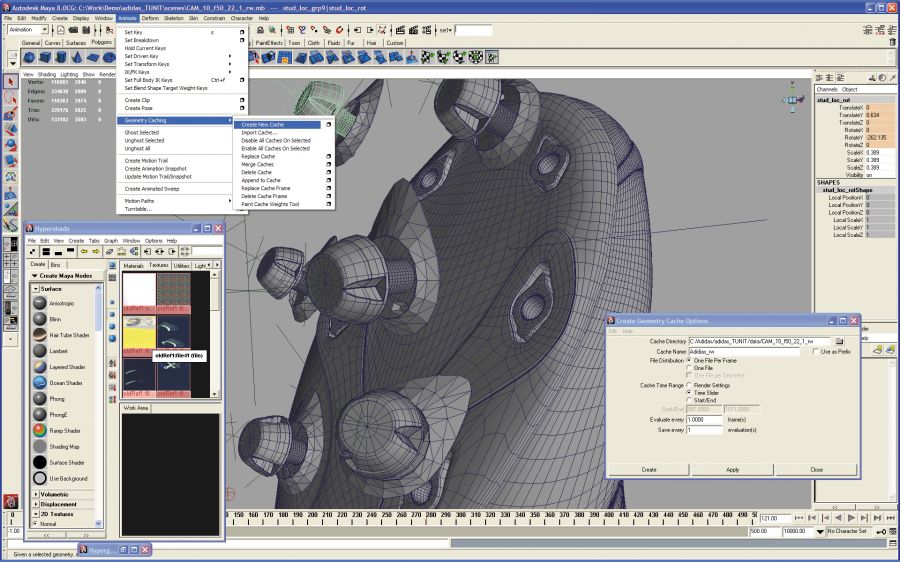900x562 pixels.
Task: Select the One File radio option
Action: tap(689, 367)
